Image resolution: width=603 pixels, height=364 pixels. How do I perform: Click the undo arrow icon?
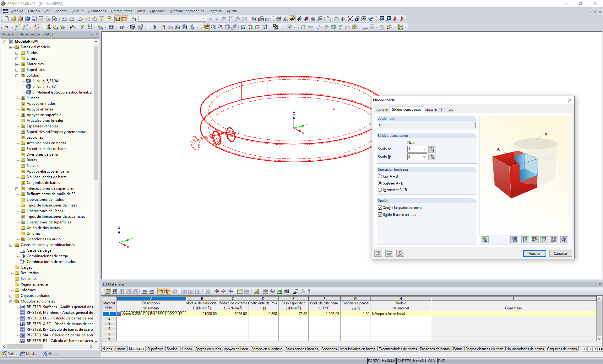point(64,19)
